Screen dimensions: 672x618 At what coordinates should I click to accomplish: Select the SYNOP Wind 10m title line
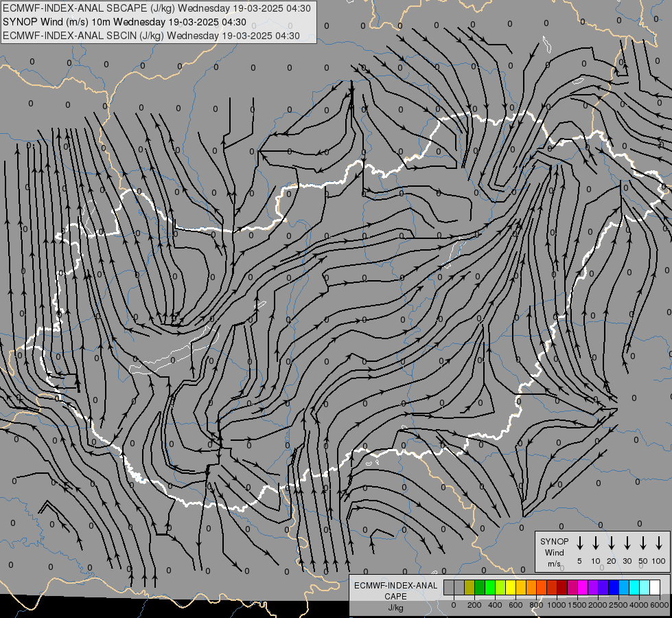pyautogui.click(x=124, y=22)
